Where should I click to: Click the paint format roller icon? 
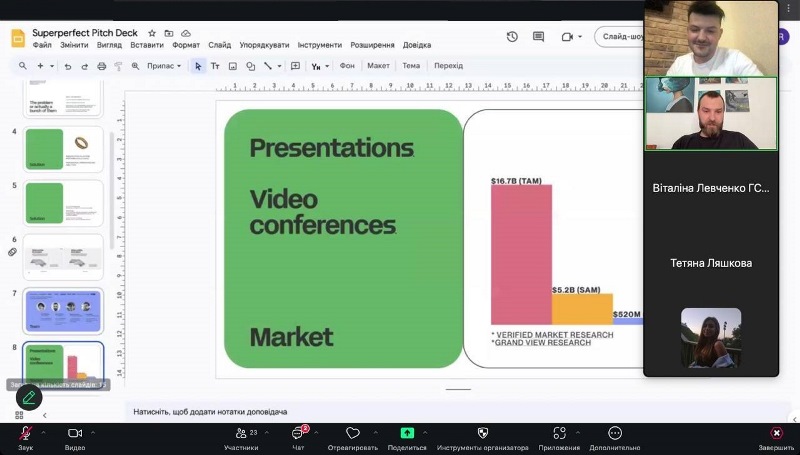tap(118, 66)
